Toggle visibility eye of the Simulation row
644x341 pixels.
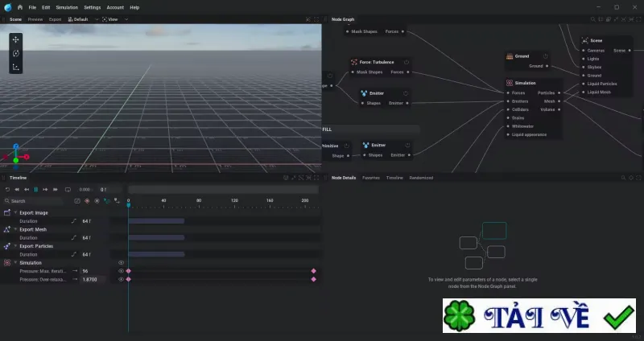pos(121,263)
